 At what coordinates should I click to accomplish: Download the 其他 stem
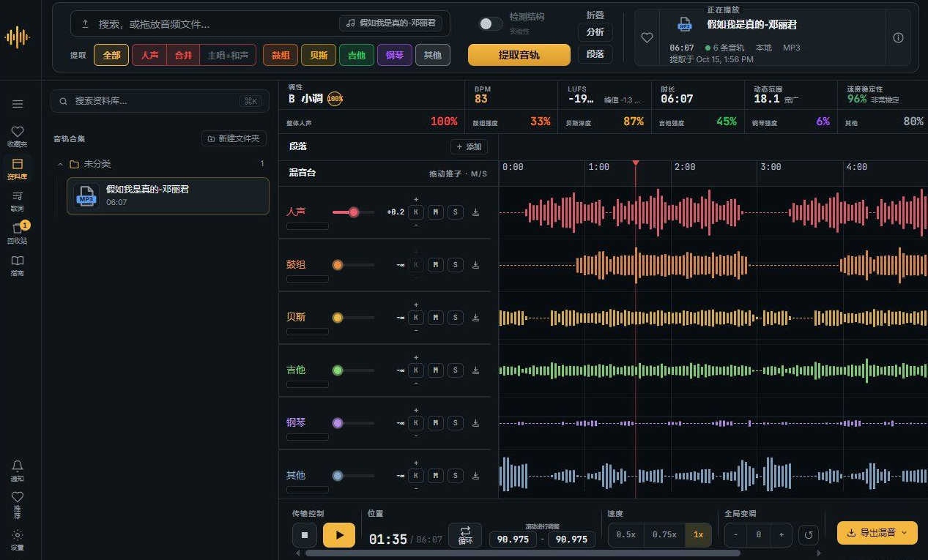(475, 476)
